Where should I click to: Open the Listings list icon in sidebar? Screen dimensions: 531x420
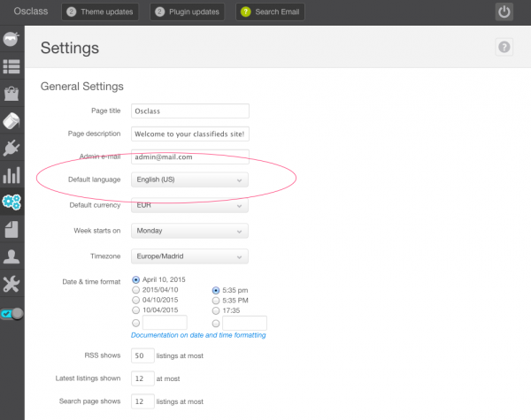[12, 66]
